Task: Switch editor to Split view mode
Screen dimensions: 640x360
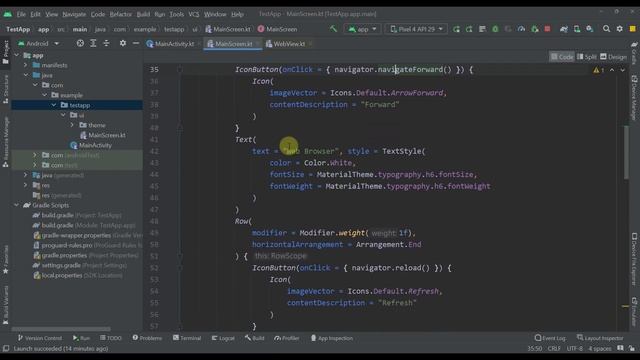Action: 587,57
